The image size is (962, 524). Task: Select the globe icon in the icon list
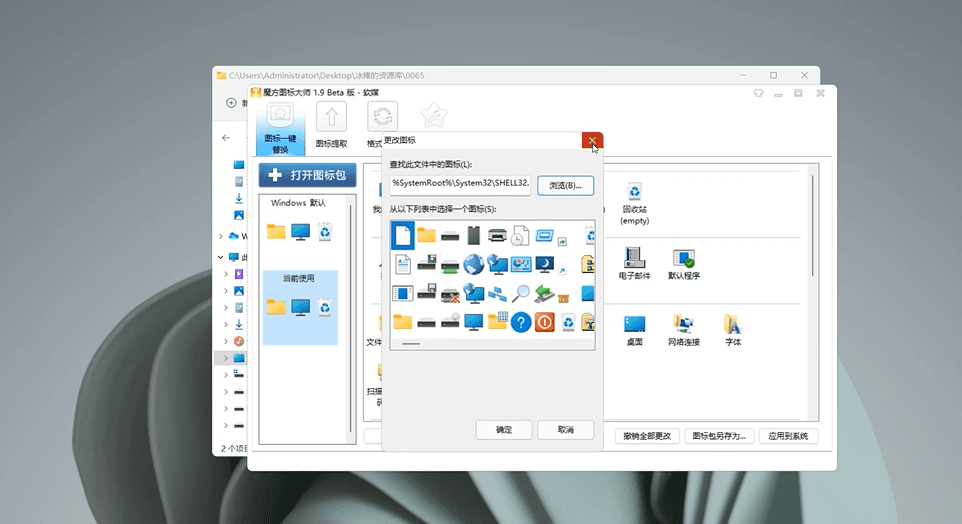473,264
